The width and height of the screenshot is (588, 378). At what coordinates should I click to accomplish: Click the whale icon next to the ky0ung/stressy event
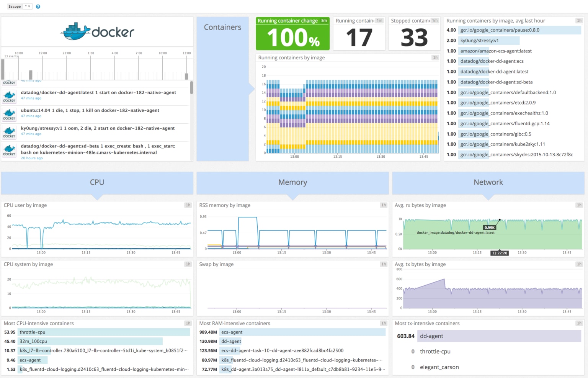click(9, 132)
